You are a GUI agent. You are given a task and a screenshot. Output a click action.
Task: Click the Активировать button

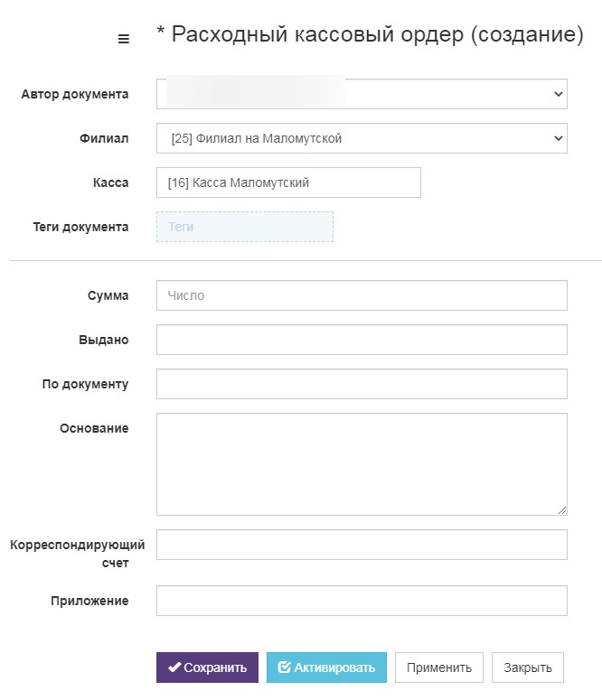326,667
